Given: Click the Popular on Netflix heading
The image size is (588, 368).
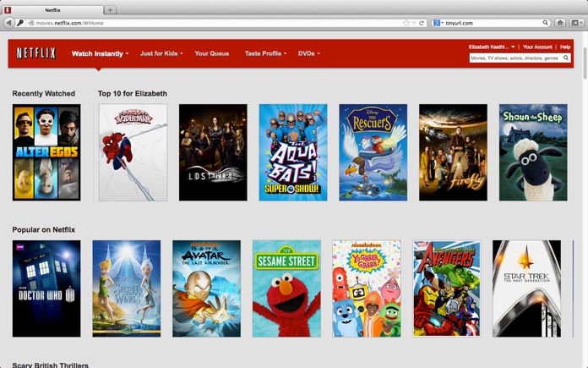Looking at the screenshot, I should coord(43,229).
